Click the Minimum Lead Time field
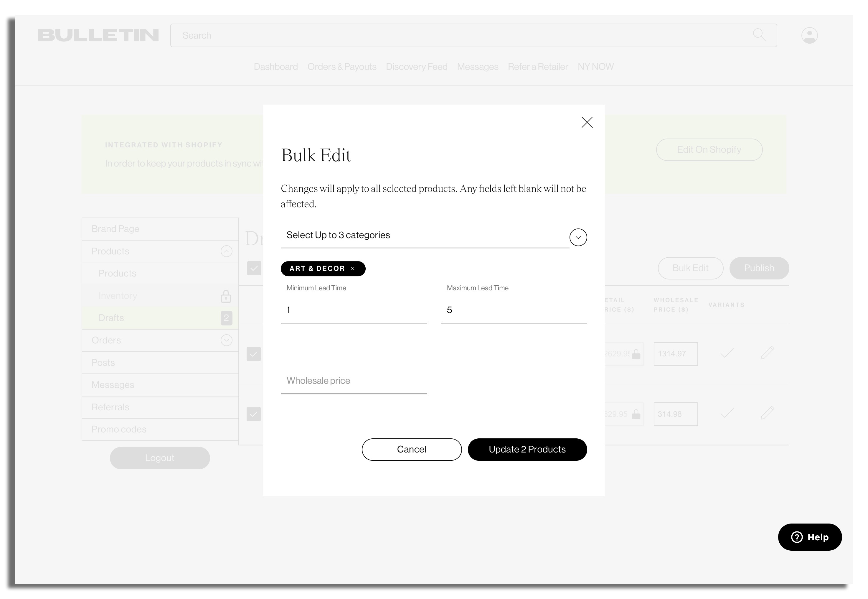The width and height of the screenshot is (868, 599). click(353, 310)
